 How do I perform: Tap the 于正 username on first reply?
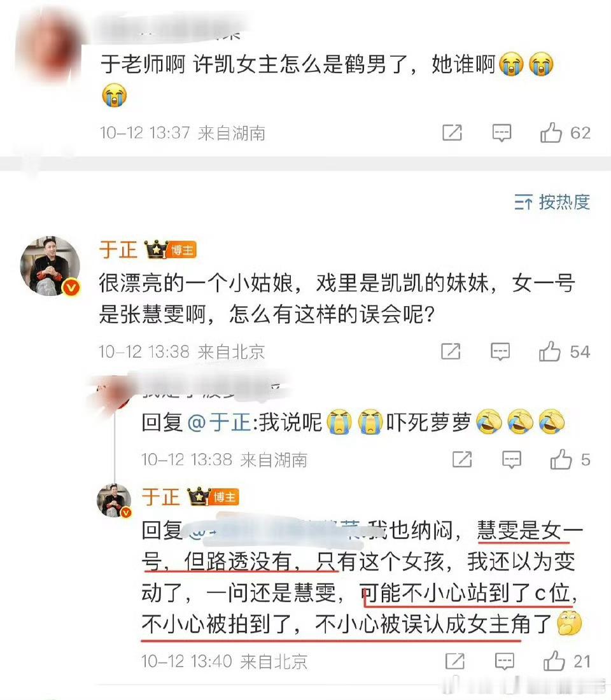coord(118,249)
